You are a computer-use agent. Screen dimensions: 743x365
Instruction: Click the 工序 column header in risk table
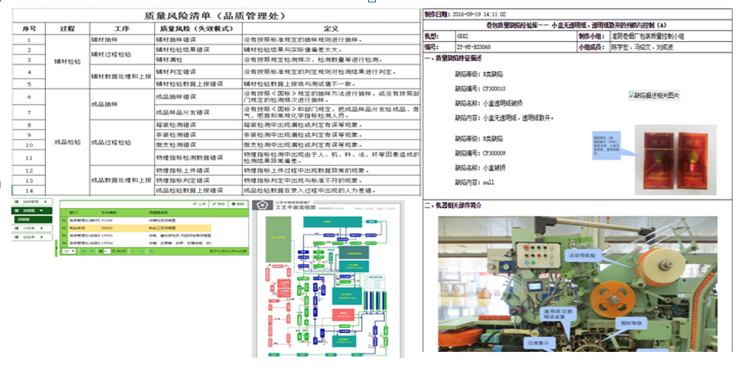pyautogui.click(x=122, y=28)
